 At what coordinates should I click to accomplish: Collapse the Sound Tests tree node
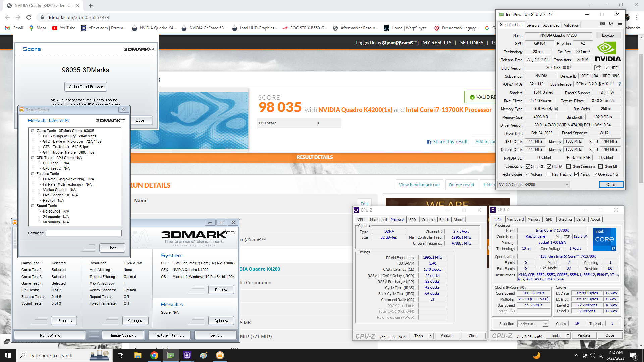pos(33,206)
